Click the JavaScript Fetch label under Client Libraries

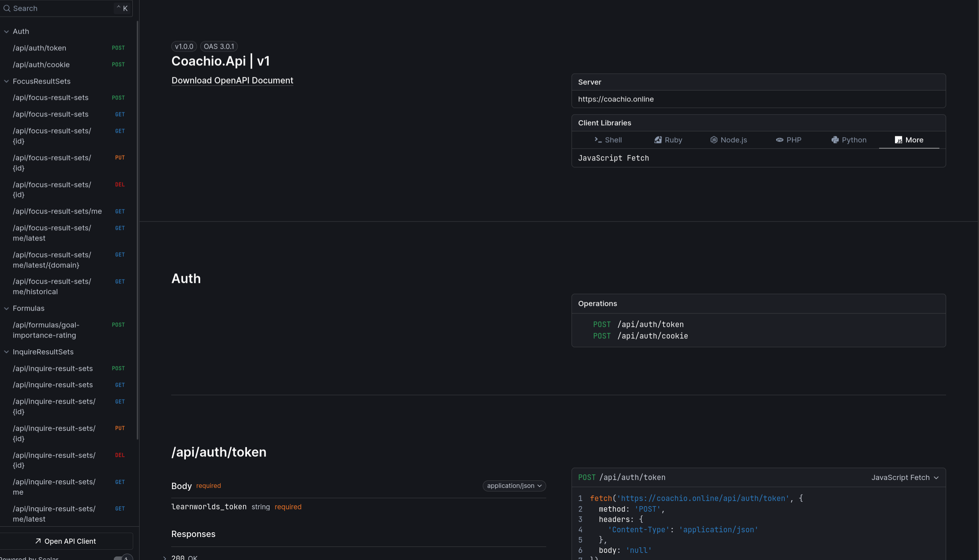614,158
